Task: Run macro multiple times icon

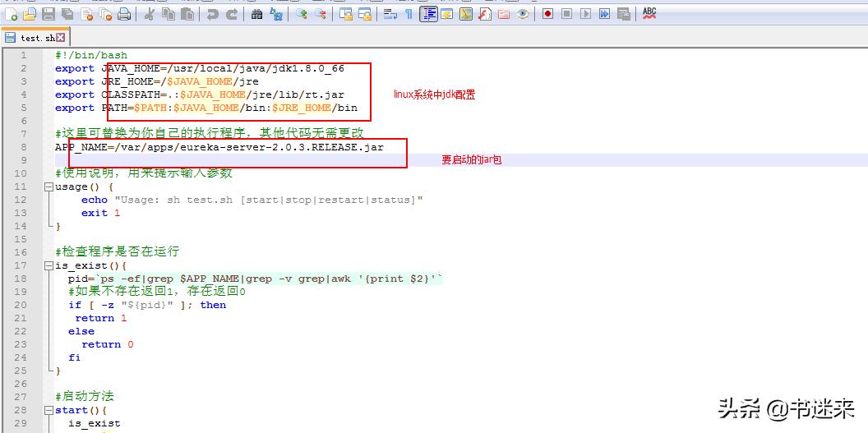Action: coord(604,14)
